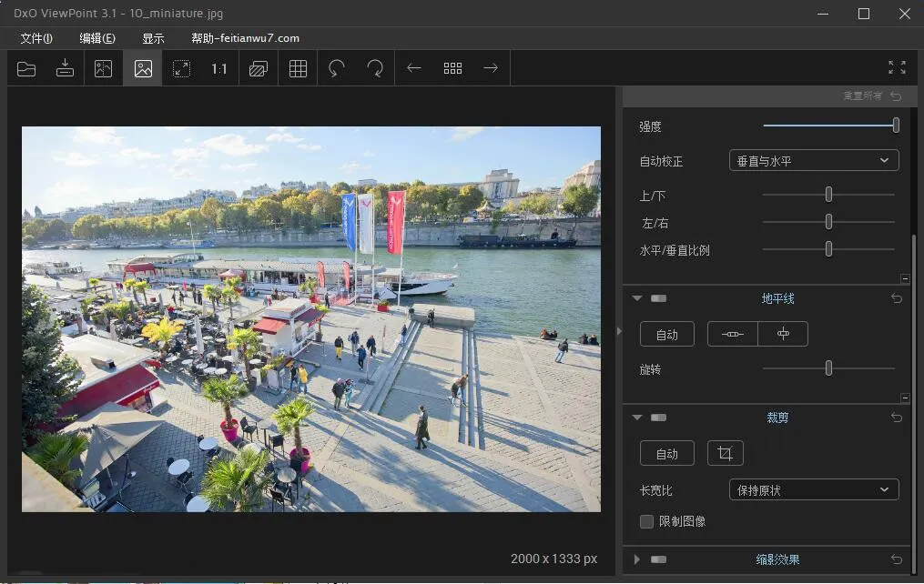Enter full screen mode

tap(897, 66)
